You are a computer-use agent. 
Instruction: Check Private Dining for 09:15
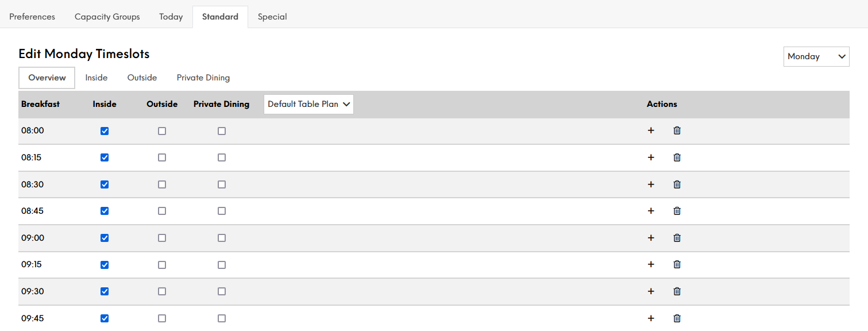222,265
